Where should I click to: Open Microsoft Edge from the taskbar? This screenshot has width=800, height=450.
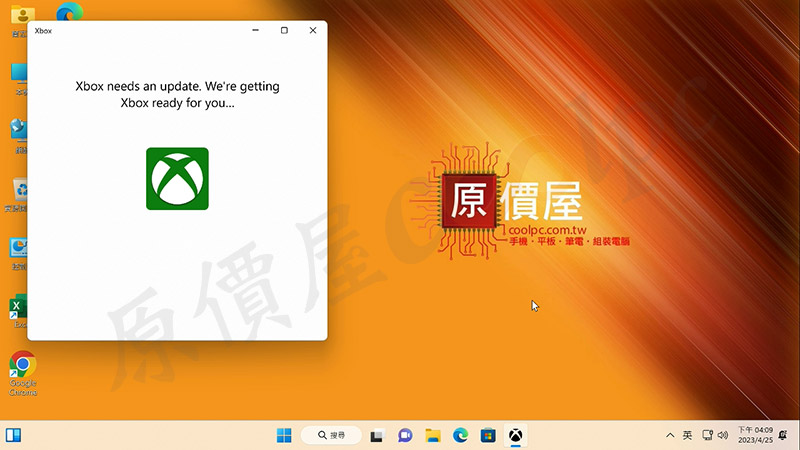point(460,435)
